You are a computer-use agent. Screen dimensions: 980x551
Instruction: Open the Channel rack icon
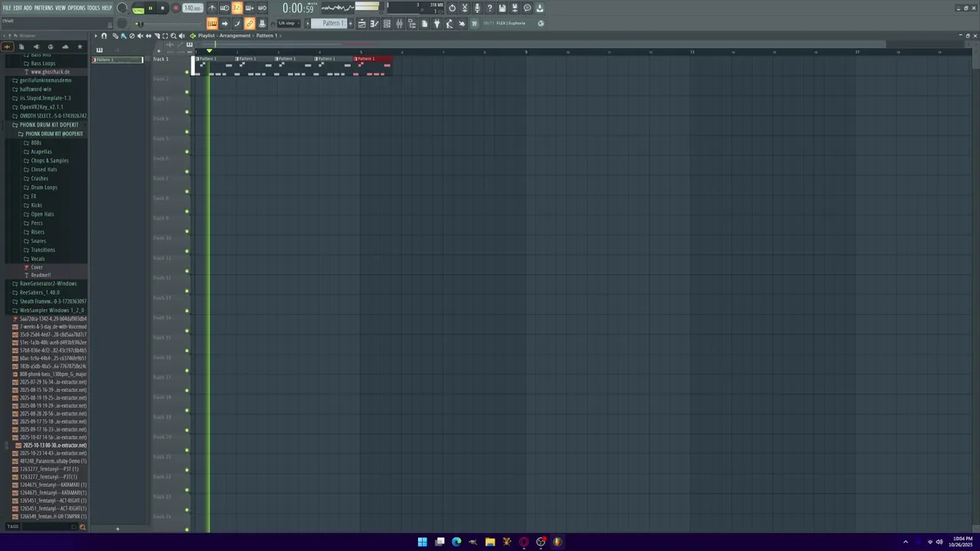coord(387,23)
